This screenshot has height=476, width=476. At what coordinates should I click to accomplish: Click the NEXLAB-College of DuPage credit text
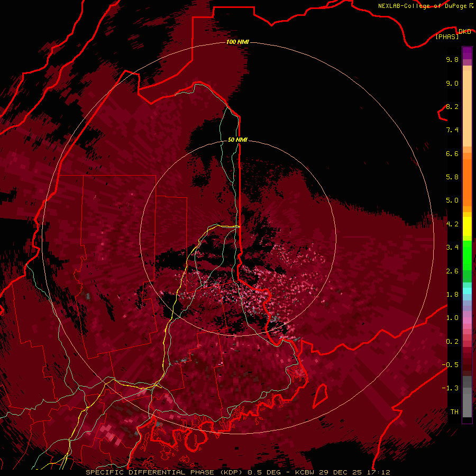tap(422, 6)
